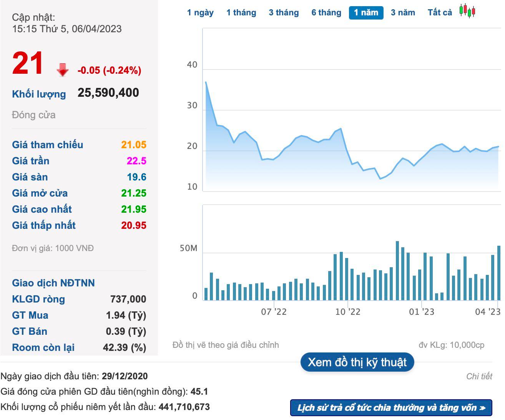The image size is (505, 420).
Task: Select the "1 tháng" time range tab
Action: (241, 13)
